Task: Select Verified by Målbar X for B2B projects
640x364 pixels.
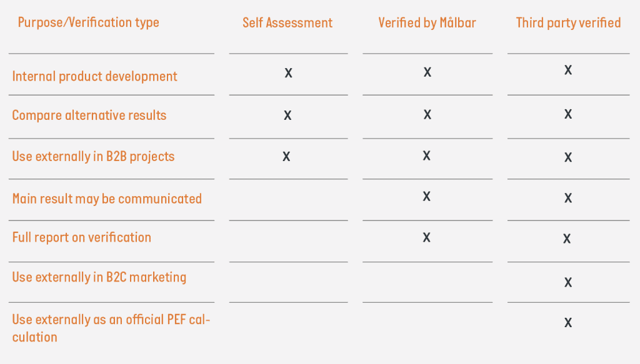Action: pyautogui.click(x=427, y=155)
